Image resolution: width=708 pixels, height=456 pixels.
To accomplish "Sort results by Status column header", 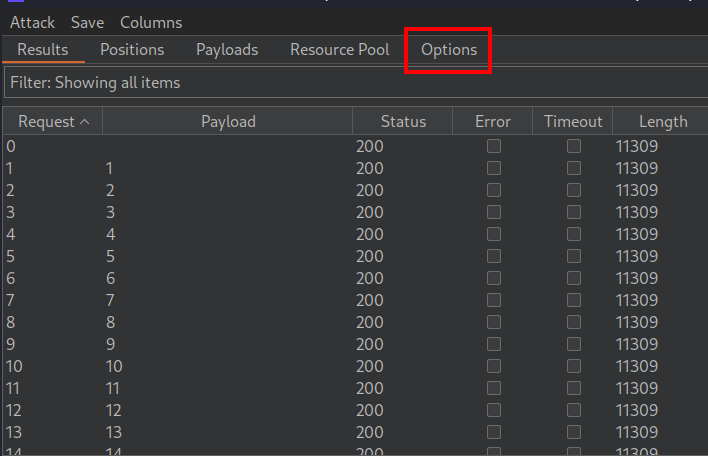I will (403, 122).
